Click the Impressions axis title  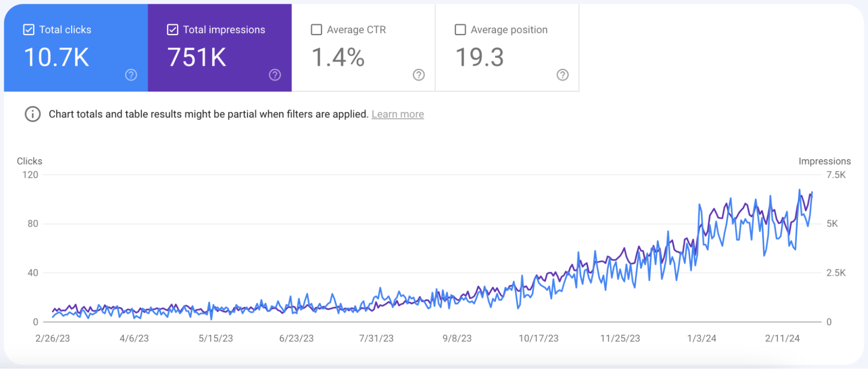[824, 161]
